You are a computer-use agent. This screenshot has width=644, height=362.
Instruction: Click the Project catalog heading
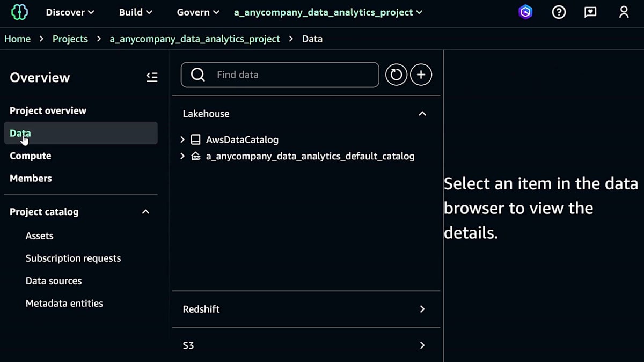[x=44, y=212]
